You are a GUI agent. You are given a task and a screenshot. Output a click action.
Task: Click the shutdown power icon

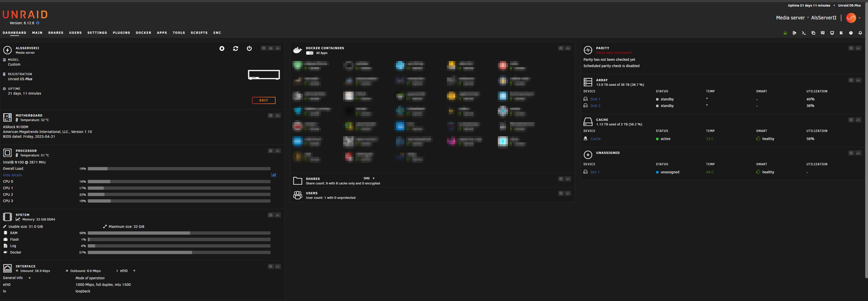point(249,48)
